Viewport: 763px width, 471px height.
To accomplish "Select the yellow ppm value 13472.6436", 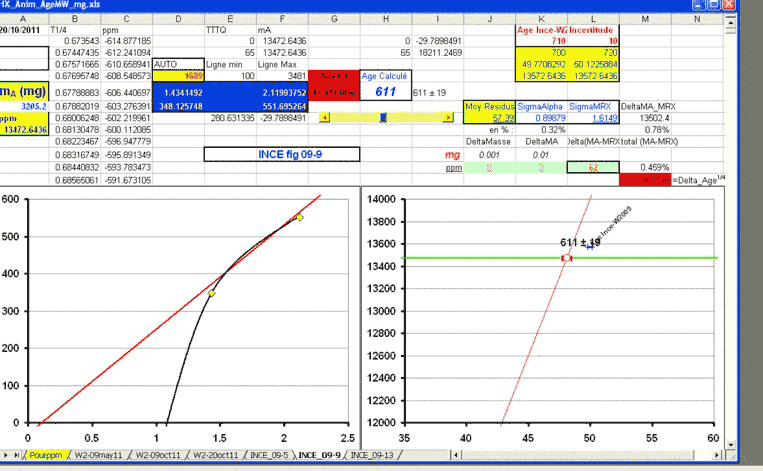I will [x=24, y=129].
